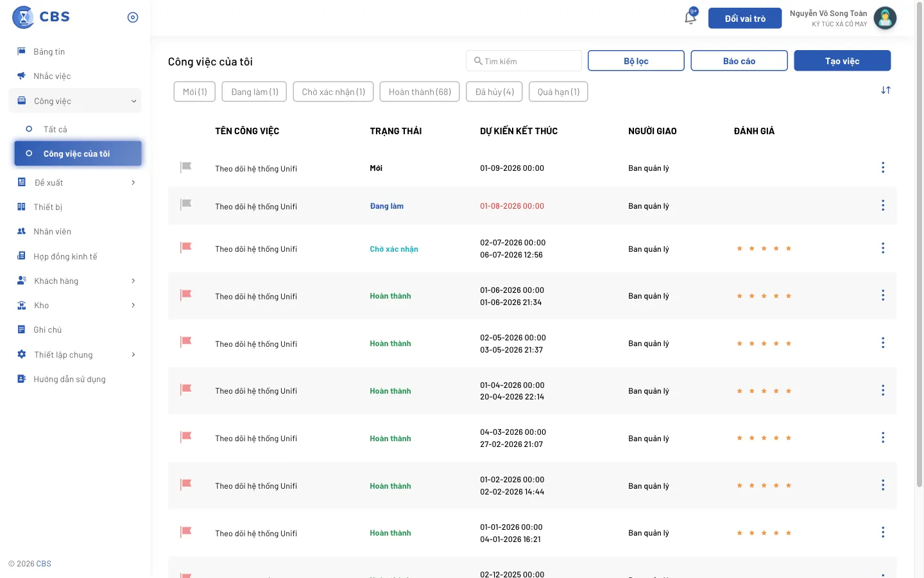Open more options for the Chờ xác nhận task
Screen dimensions: 924x578
pos(883,248)
